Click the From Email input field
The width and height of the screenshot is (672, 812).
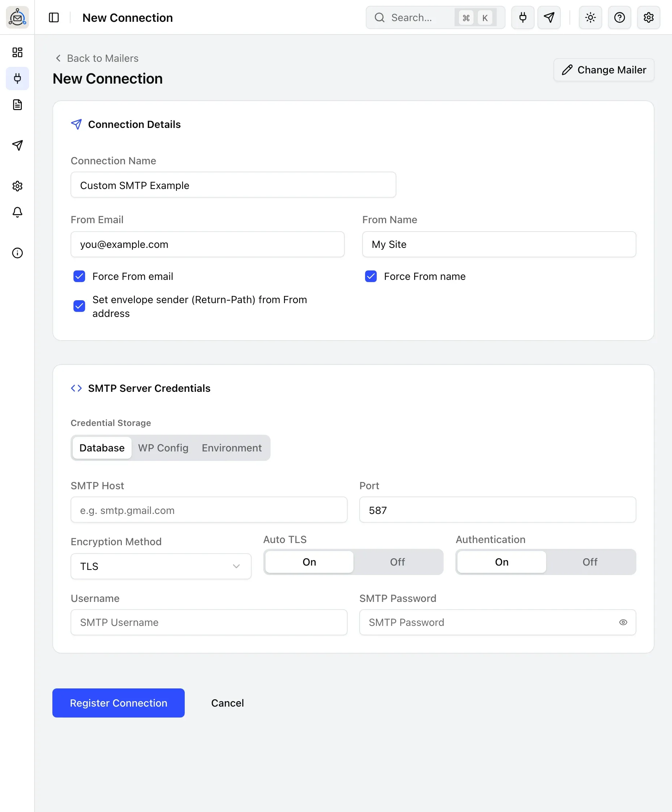point(207,244)
